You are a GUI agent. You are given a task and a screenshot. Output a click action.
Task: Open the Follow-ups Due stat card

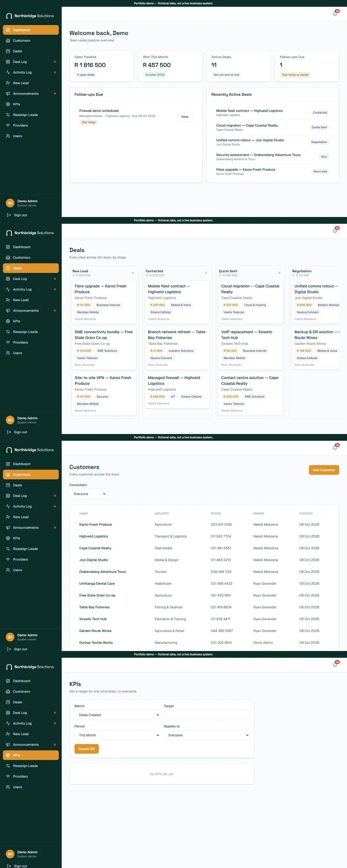[307, 66]
